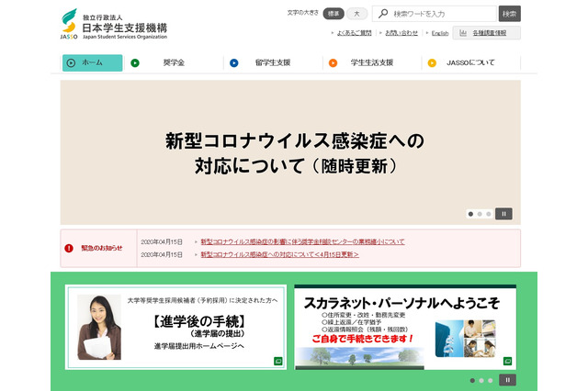The width and height of the screenshot is (588, 391).
Task: Click the green circle icon beside 奨学金
Action: tap(135, 63)
